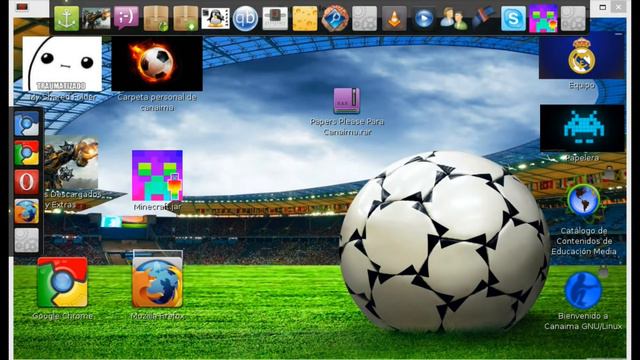Select Carpeta personal de canaima flaming ball icon
Image resolution: width=640 pixels, height=360 pixels.
157,64
